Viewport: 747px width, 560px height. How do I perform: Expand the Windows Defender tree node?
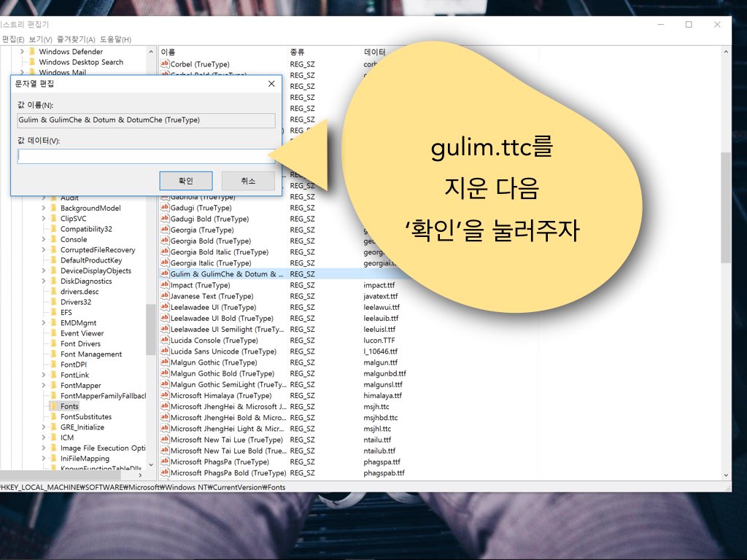pyautogui.click(x=22, y=52)
